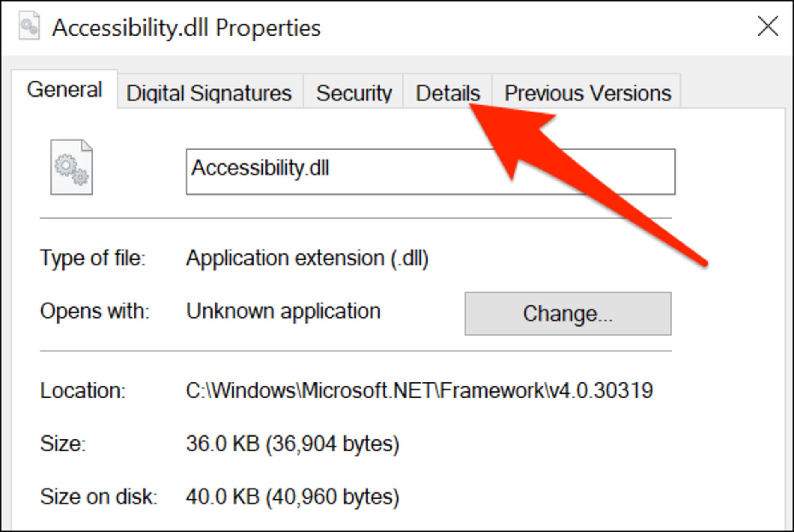
Task: Open the Digital Signatures tab
Action: tap(208, 92)
